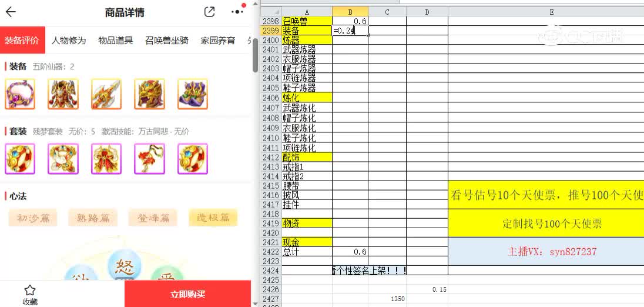Click the left panel vertical scrollbar
This screenshot has height=307, width=644.
pos(255,55)
